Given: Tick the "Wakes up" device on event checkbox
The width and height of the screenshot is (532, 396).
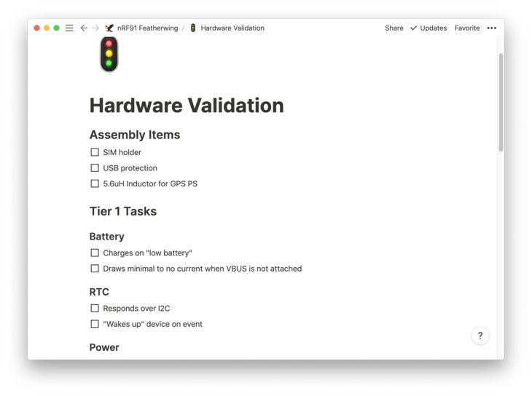Looking at the screenshot, I should point(95,324).
